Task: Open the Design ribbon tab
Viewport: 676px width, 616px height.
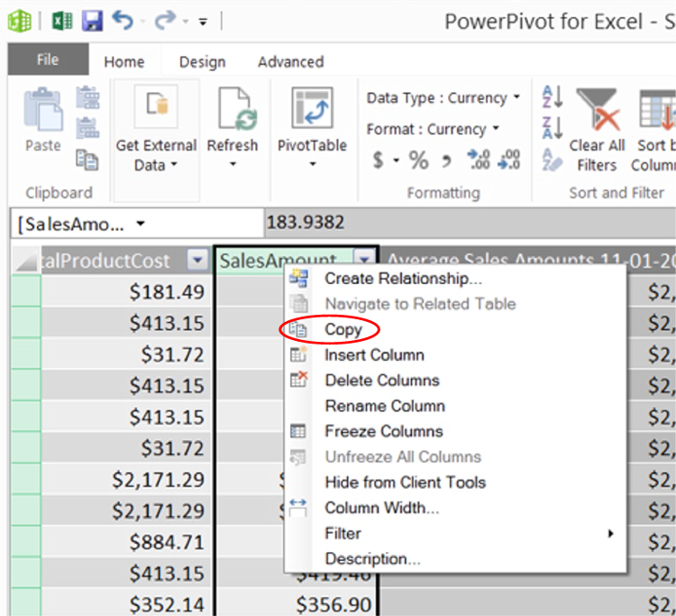Action: [x=202, y=62]
